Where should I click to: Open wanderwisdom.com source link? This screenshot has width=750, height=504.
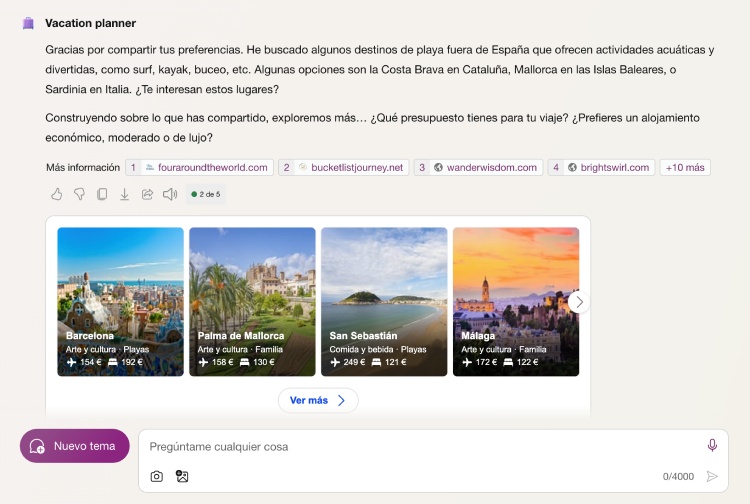click(x=478, y=167)
